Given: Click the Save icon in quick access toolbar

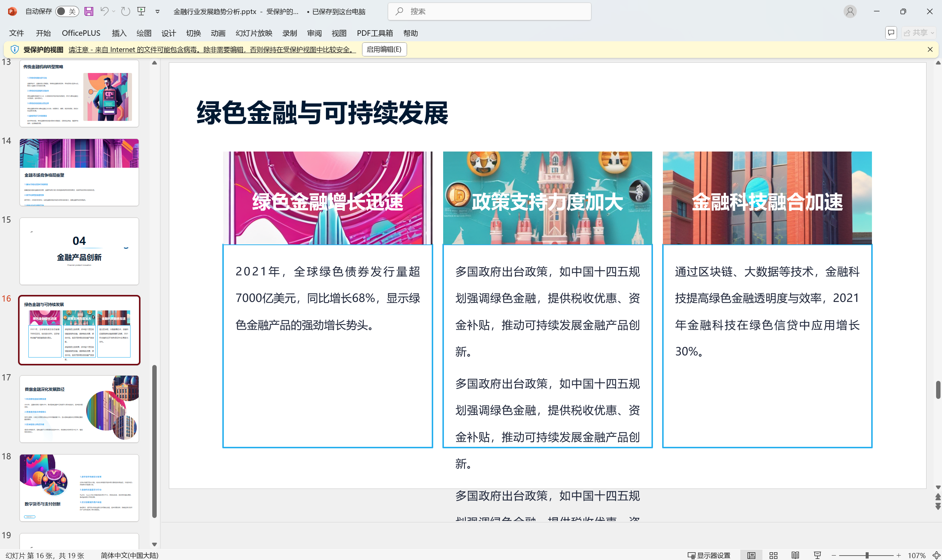Looking at the screenshot, I should [89, 12].
